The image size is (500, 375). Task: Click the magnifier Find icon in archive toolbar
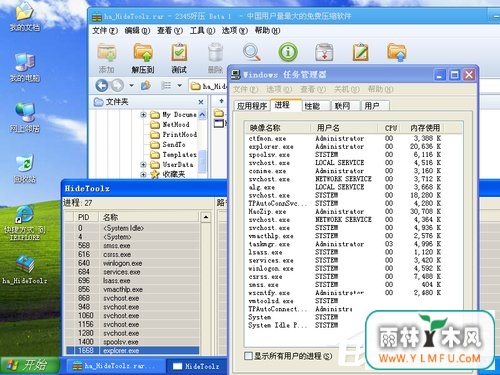(252, 52)
